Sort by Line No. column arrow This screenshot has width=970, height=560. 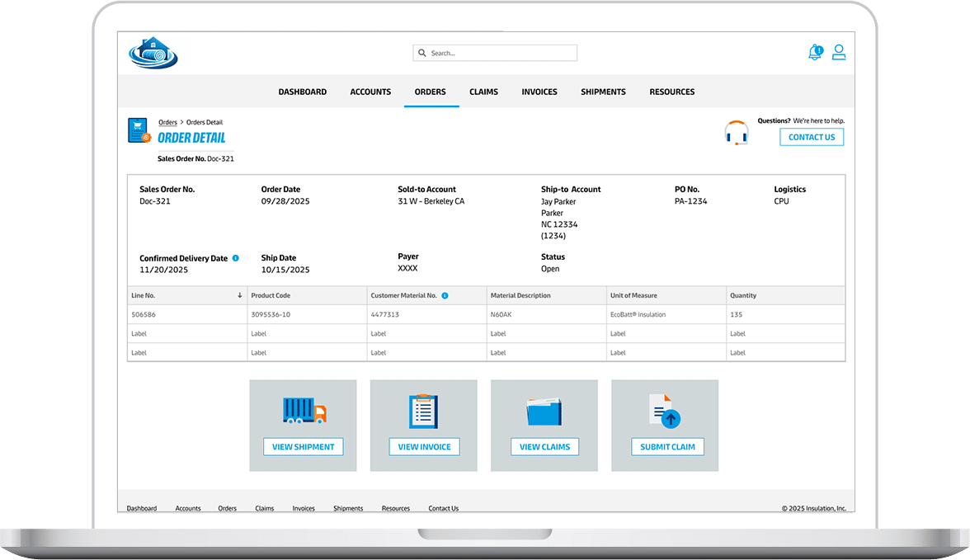tap(239, 295)
